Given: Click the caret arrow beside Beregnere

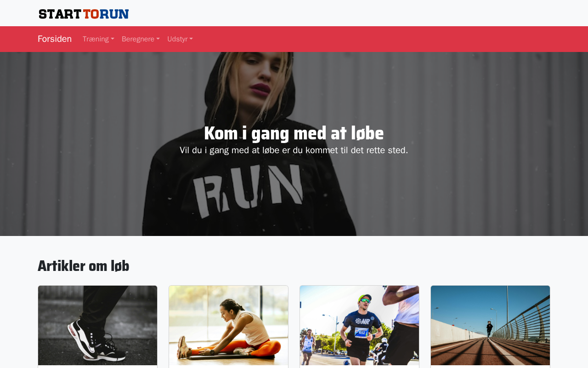Looking at the screenshot, I should pos(158,40).
